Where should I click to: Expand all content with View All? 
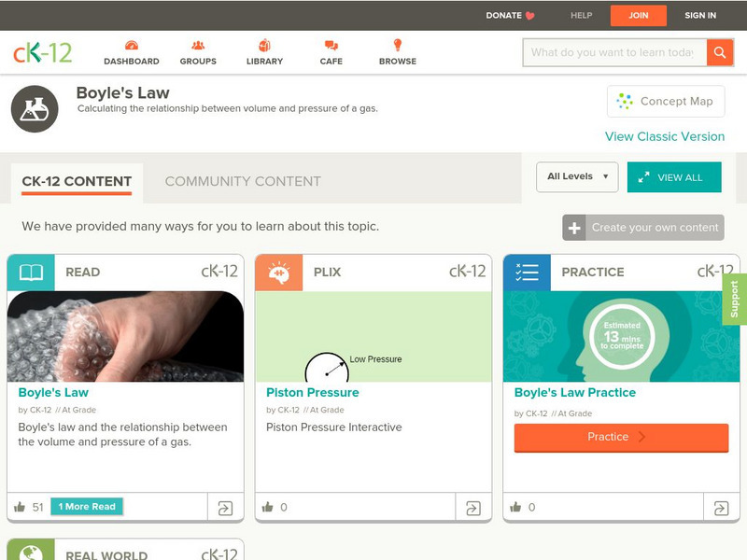click(674, 177)
